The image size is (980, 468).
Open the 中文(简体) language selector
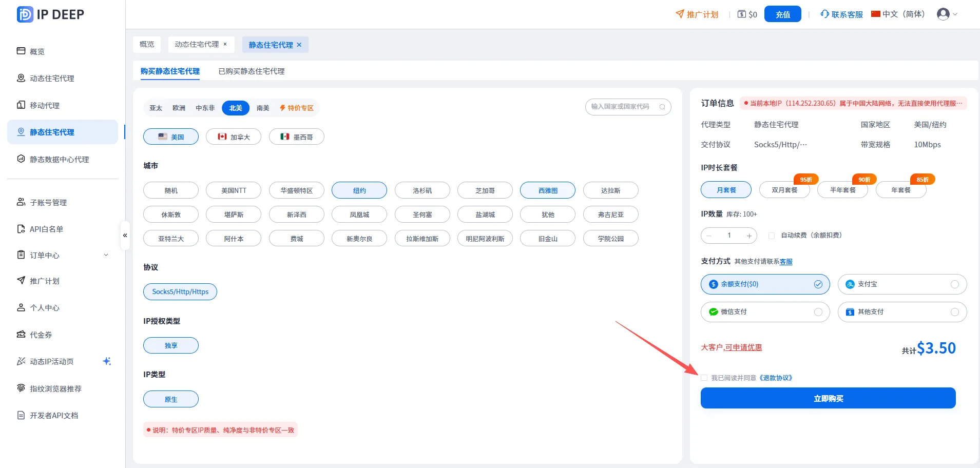[x=898, y=14]
